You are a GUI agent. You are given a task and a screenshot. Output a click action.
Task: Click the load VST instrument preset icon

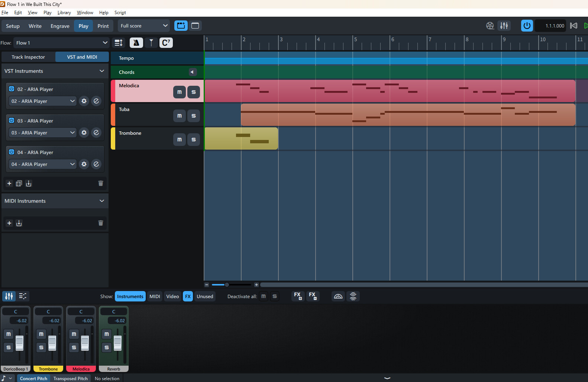click(29, 183)
